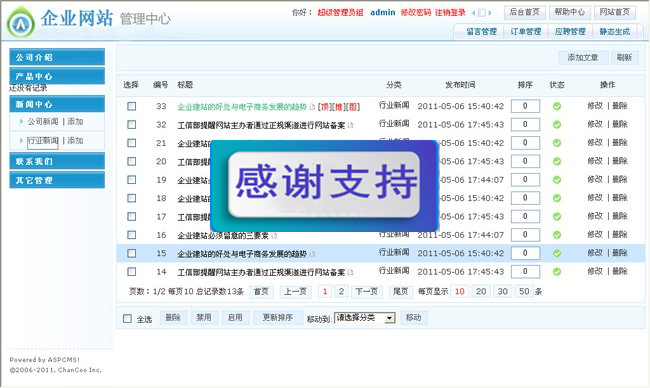Collapse the 新闻中心 sidebar section
Screen dimensions: 650x388
[57, 104]
